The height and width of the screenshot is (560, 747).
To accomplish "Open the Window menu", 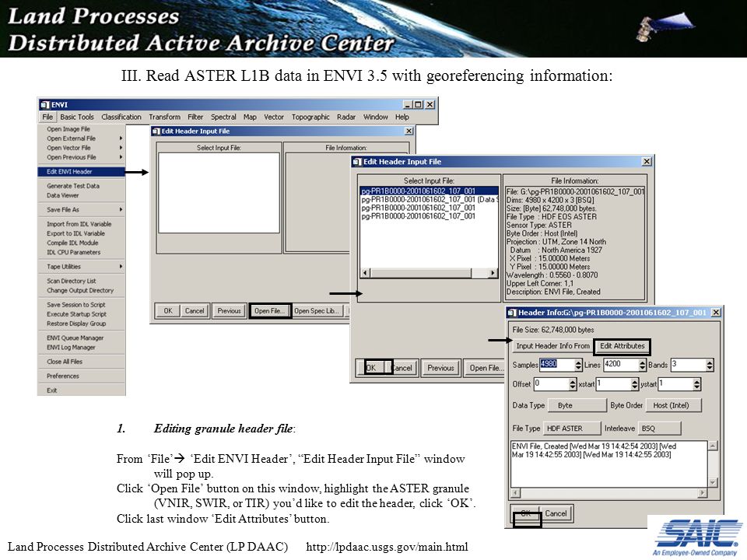I will point(375,117).
